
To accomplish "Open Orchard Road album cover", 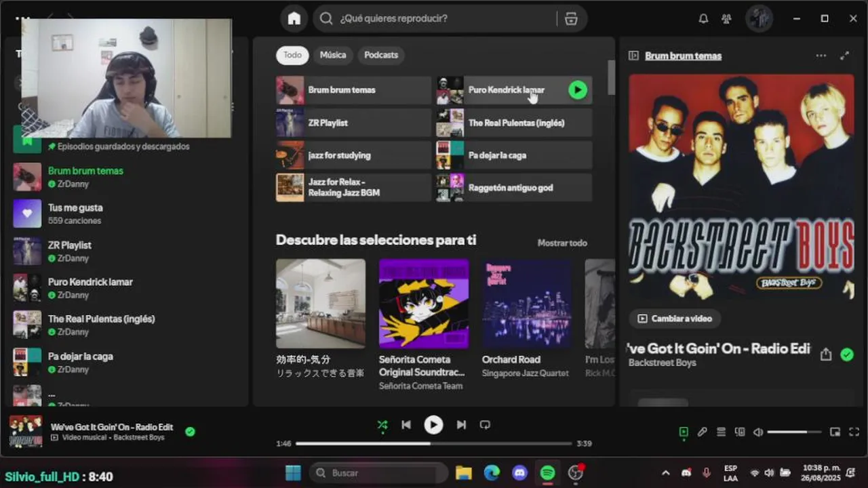I will coord(527,304).
